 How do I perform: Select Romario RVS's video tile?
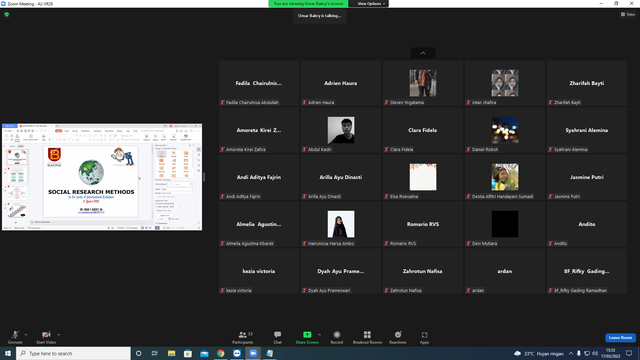point(423,224)
